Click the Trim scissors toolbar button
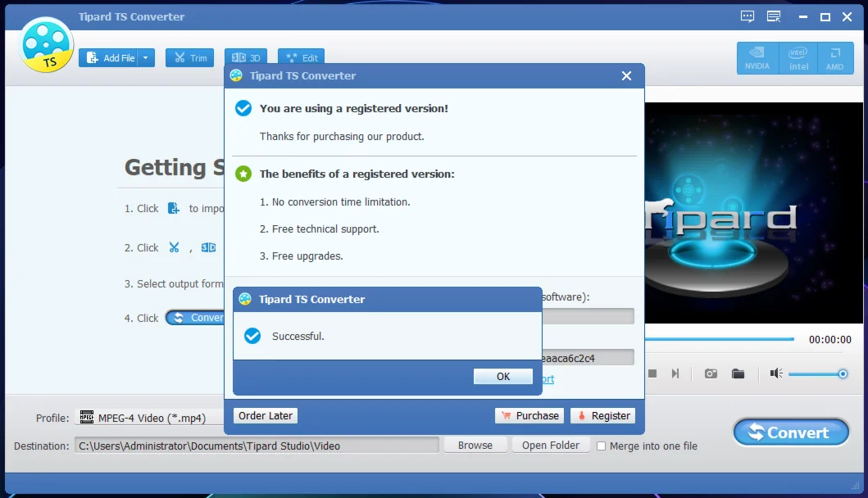 point(189,58)
